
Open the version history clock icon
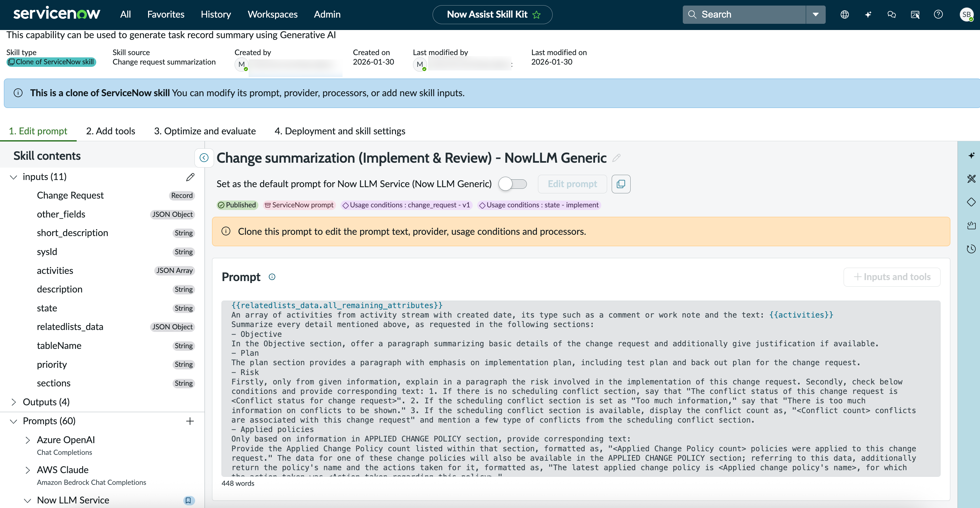(971, 249)
